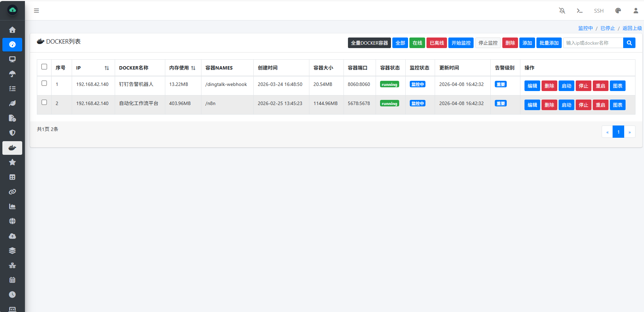Click the Docker whale sidebar icon
This screenshot has width=644, height=312.
(x=12, y=148)
